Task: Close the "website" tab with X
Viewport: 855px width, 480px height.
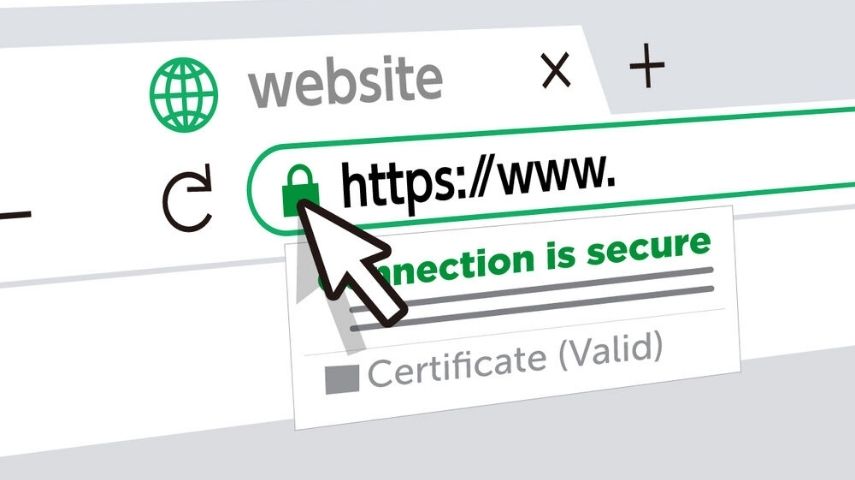Action: tap(556, 70)
